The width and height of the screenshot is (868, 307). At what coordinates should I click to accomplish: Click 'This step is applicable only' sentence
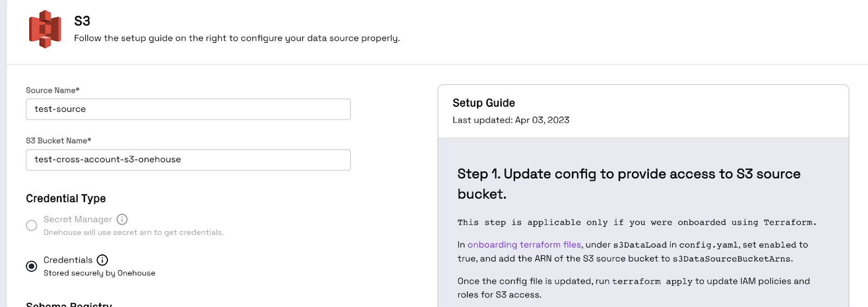coord(637,222)
